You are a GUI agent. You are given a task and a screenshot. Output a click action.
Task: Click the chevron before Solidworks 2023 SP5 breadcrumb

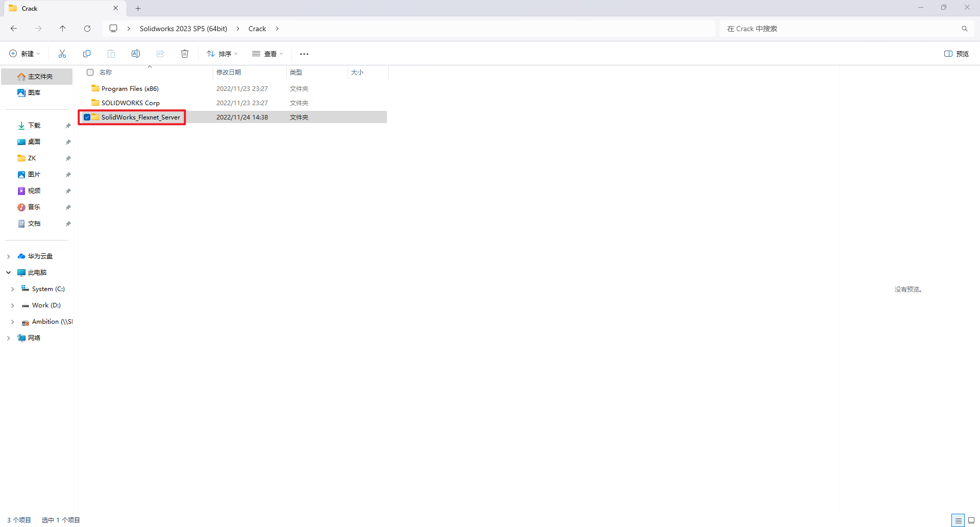129,29
